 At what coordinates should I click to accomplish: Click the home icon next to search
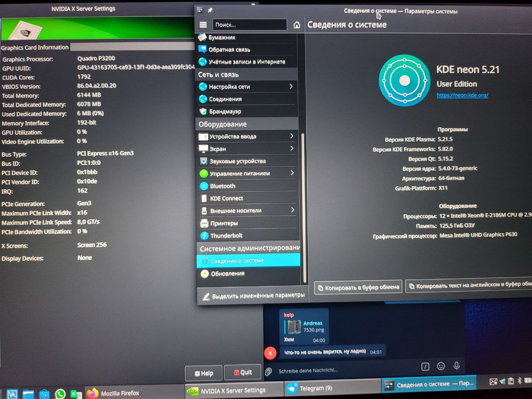click(297, 25)
